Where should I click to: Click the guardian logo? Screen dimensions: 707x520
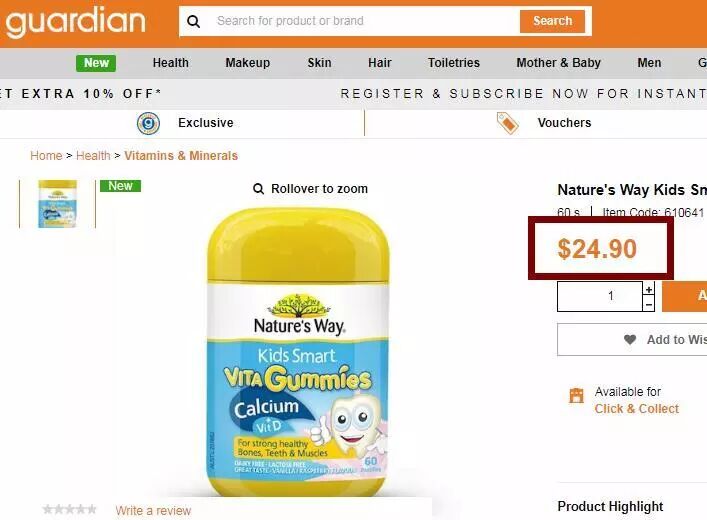tap(76, 22)
